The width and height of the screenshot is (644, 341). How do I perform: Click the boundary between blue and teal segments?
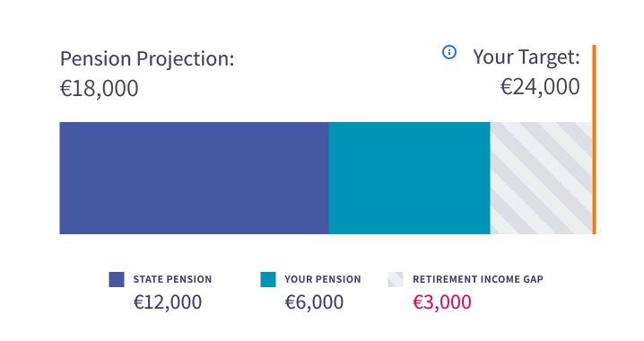tap(328, 178)
